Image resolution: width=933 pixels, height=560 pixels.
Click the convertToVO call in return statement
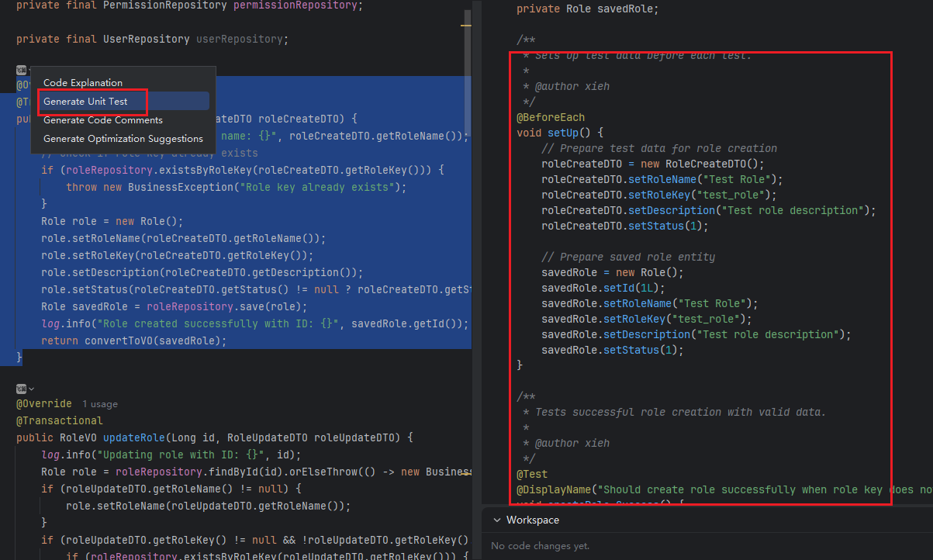(119, 340)
